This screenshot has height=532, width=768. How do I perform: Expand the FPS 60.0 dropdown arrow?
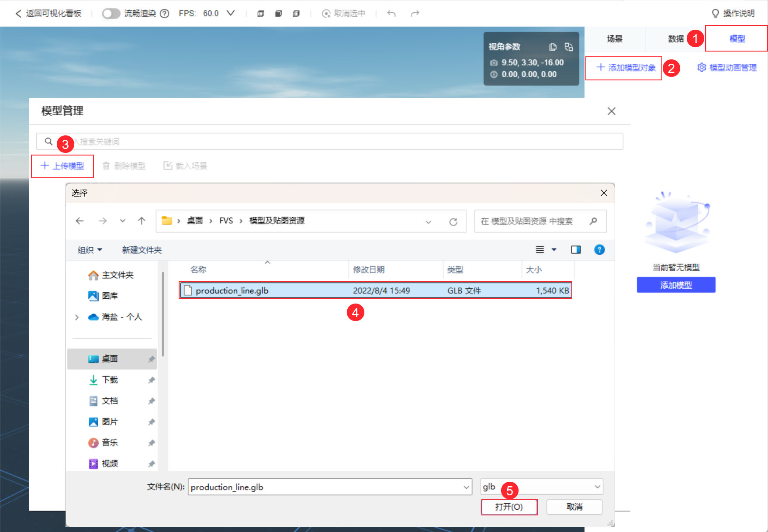(x=231, y=14)
